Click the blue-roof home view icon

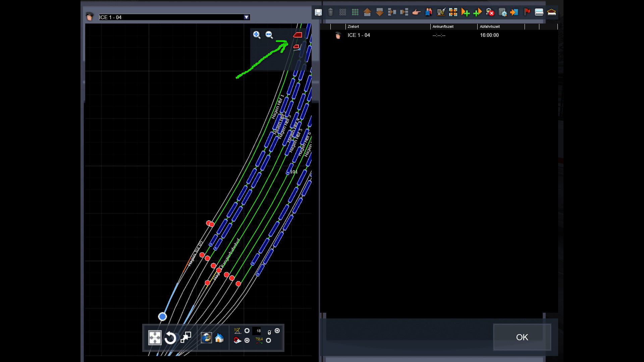pyautogui.click(x=219, y=338)
